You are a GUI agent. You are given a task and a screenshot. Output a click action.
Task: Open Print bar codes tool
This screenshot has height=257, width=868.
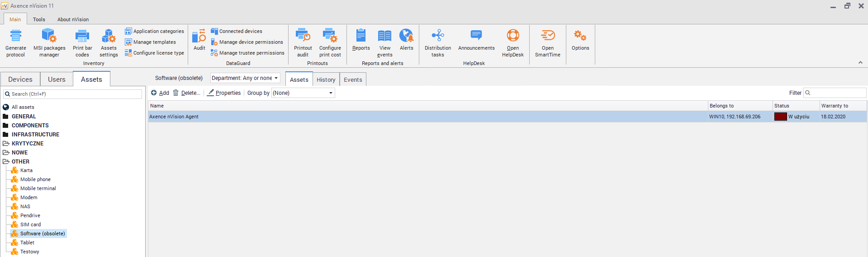(82, 36)
